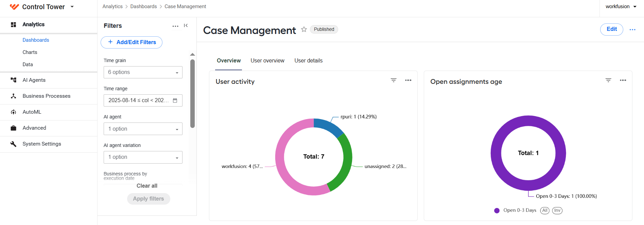Image resolution: width=644 pixels, height=225 pixels.
Task: Switch to the User overview tab
Action: pyautogui.click(x=267, y=61)
